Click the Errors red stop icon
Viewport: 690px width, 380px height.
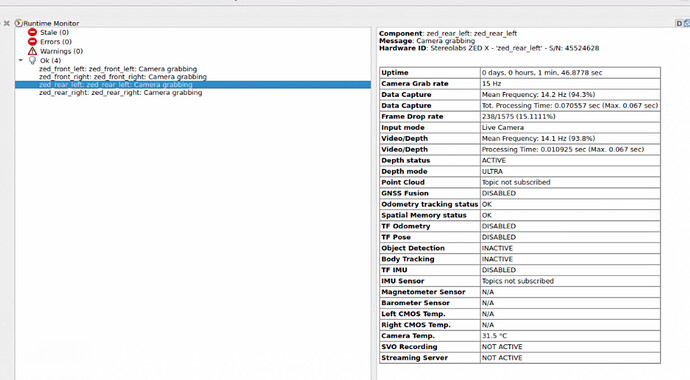coord(32,42)
